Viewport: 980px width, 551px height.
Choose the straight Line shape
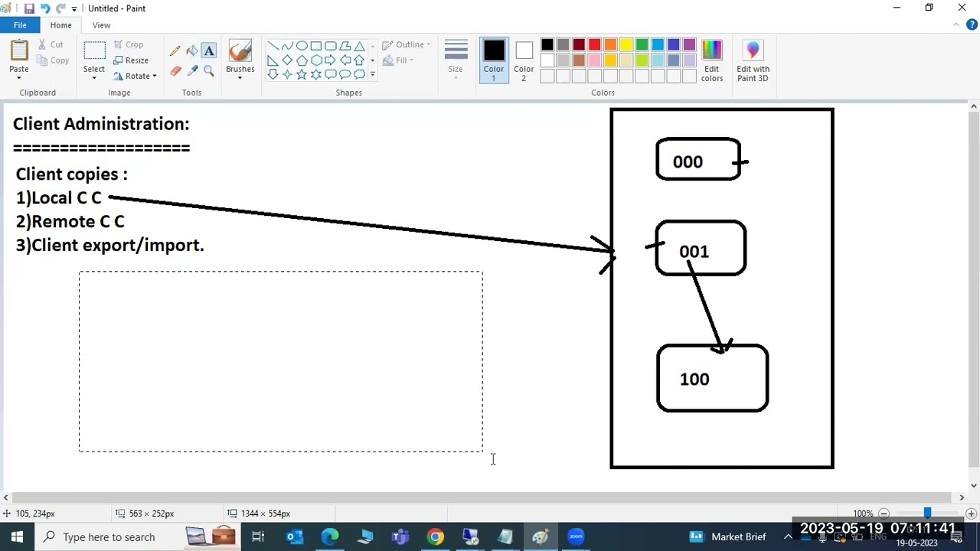click(x=273, y=46)
